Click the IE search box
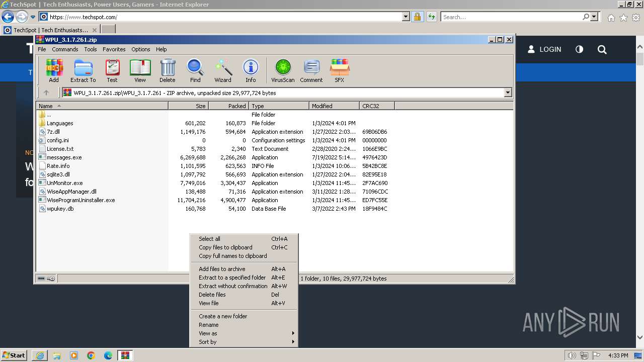This screenshot has height=362, width=644. [512, 17]
